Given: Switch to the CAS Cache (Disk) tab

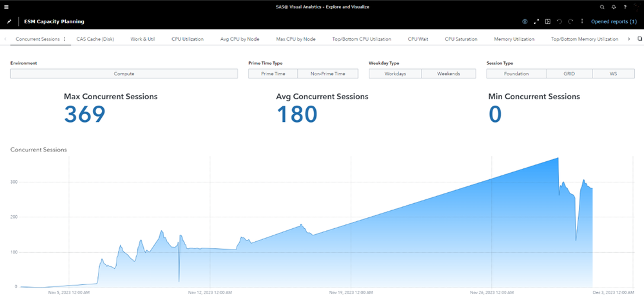Looking at the screenshot, I should pos(95,39).
